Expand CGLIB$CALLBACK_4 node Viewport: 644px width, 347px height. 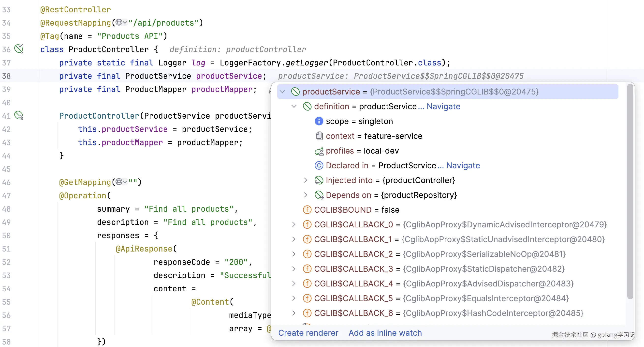click(x=294, y=284)
